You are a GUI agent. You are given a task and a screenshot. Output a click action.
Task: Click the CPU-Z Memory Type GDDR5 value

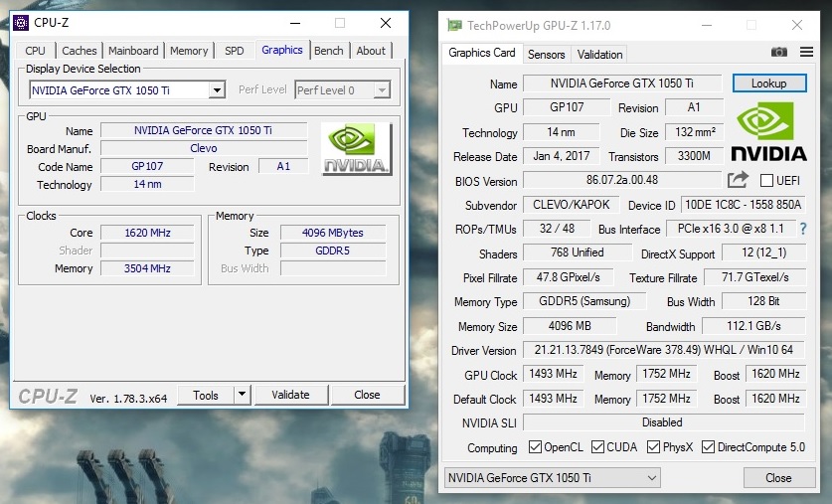click(x=333, y=251)
